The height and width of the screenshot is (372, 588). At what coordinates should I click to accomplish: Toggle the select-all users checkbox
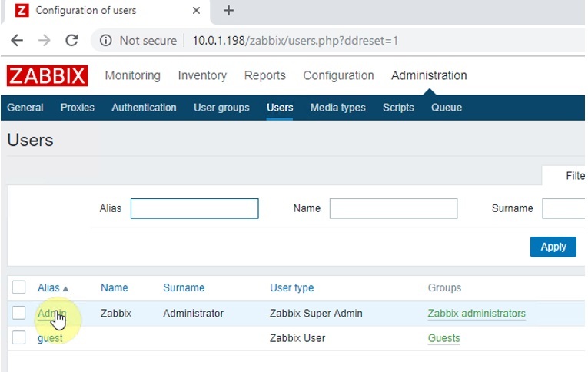[x=19, y=287]
